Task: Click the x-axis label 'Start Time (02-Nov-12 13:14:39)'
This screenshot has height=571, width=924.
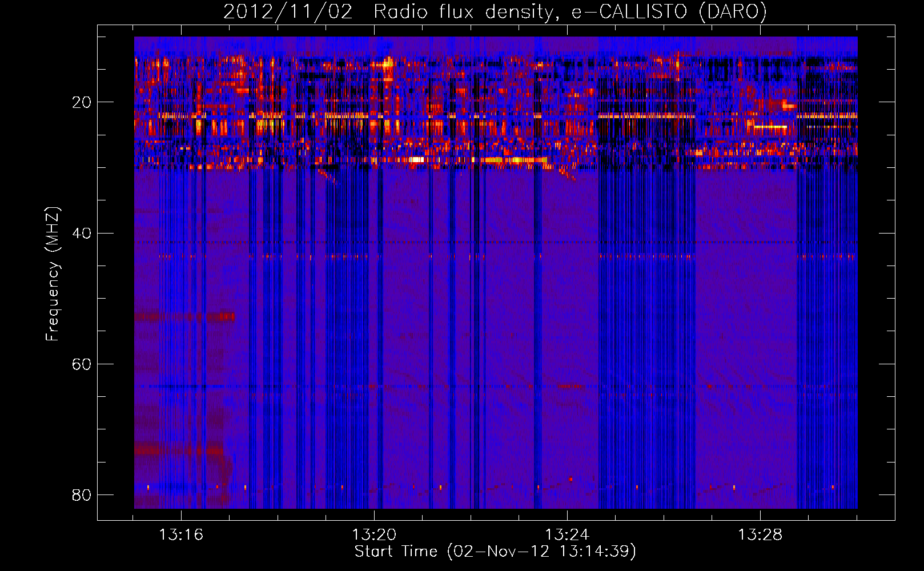Action: [495, 552]
